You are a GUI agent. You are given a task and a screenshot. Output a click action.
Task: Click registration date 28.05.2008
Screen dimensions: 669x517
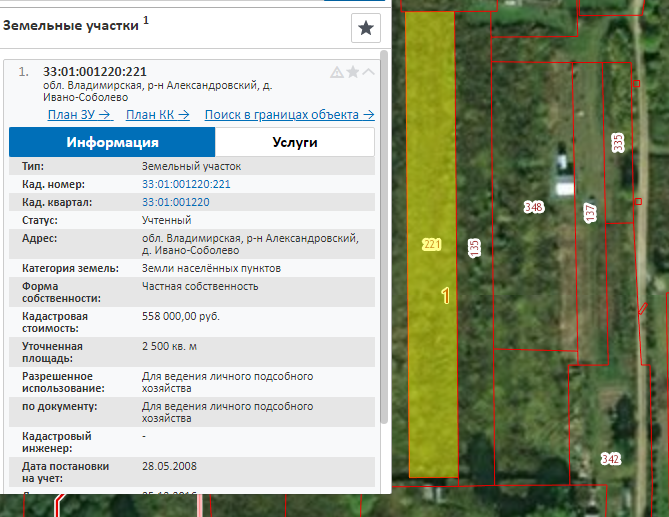click(169, 466)
